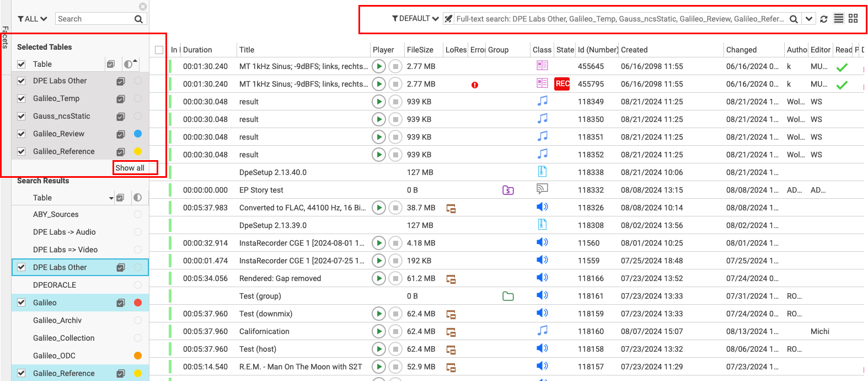Image resolution: width=868 pixels, height=381 pixels.
Task: Open the DEFAULT filter dropdown
Action: click(x=415, y=19)
